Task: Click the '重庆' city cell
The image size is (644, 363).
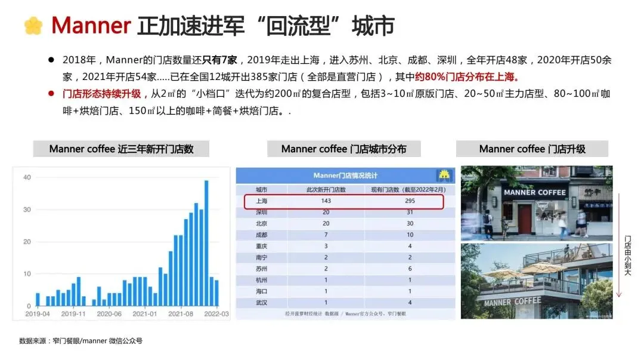Action: pyautogui.click(x=261, y=246)
